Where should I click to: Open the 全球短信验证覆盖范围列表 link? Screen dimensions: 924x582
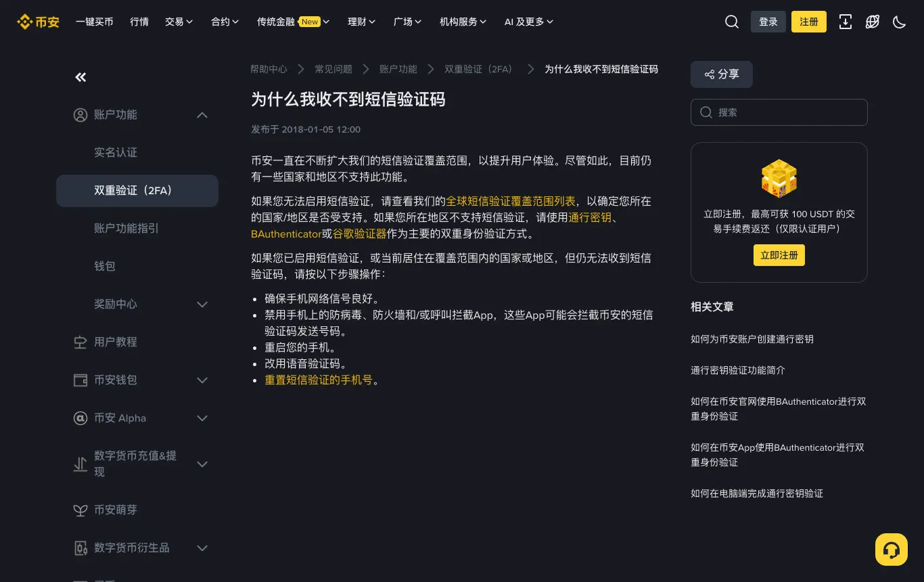click(x=511, y=201)
